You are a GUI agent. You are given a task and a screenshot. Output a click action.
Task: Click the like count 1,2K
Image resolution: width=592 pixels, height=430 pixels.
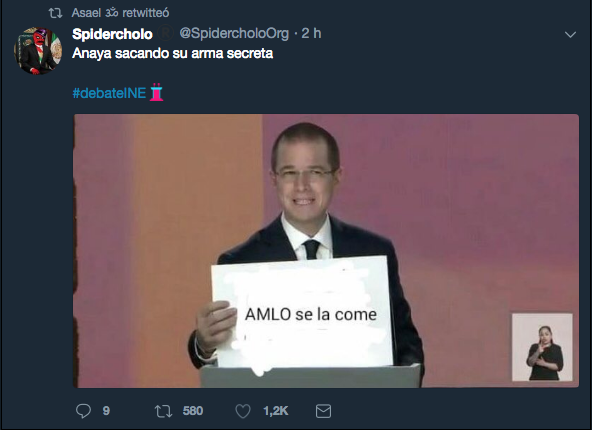pyautogui.click(x=276, y=411)
